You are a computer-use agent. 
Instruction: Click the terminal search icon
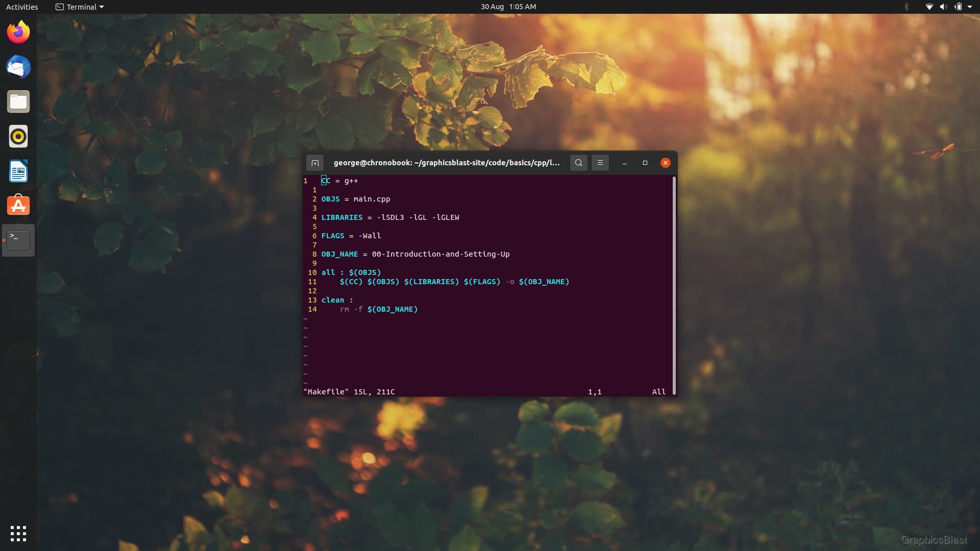point(578,163)
